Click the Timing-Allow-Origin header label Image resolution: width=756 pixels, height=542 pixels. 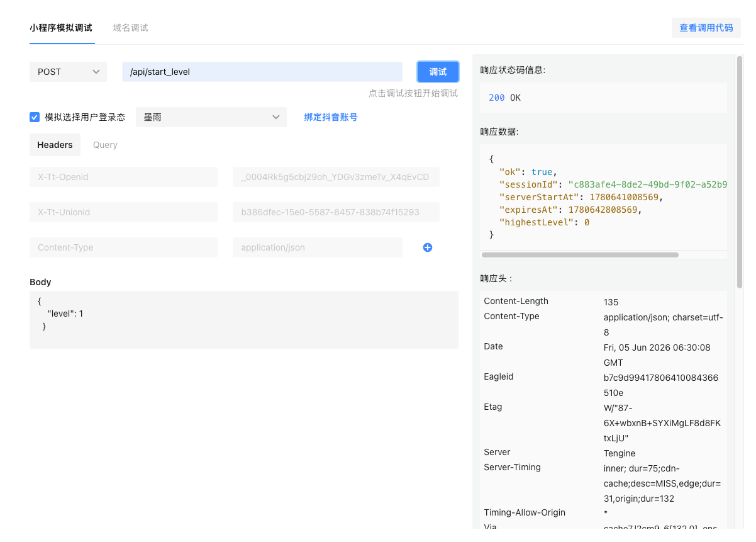[525, 512]
